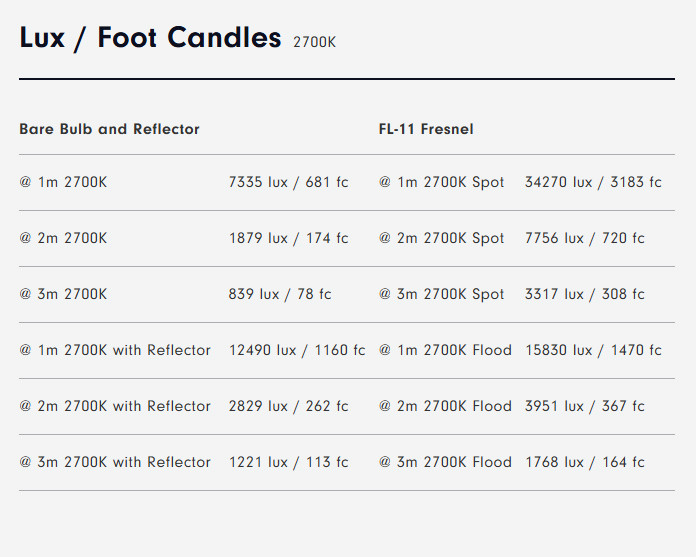Select @ 3m 2700K with Reflector label

coord(115,462)
